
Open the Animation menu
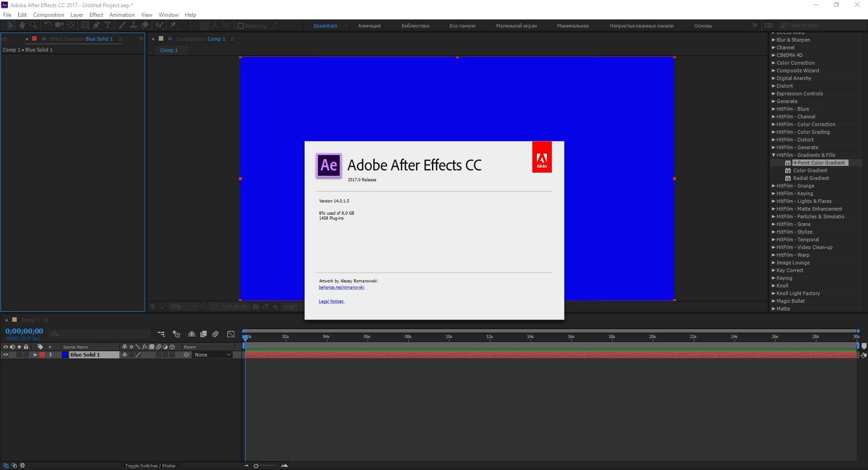pyautogui.click(x=122, y=15)
